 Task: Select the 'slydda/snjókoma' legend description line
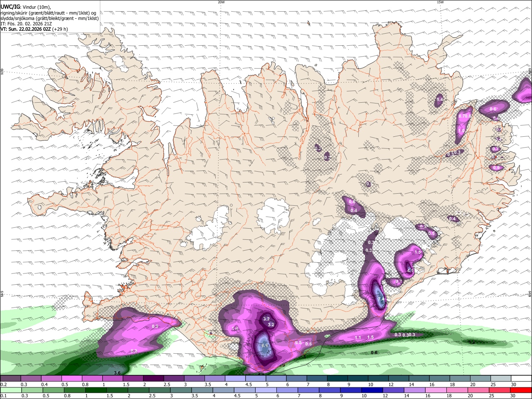50,18
